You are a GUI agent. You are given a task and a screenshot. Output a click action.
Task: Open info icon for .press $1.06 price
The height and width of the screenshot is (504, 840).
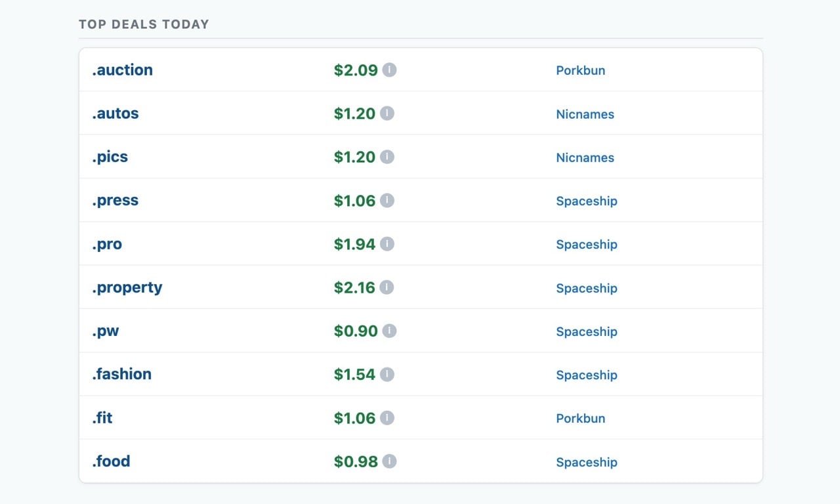point(387,200)
